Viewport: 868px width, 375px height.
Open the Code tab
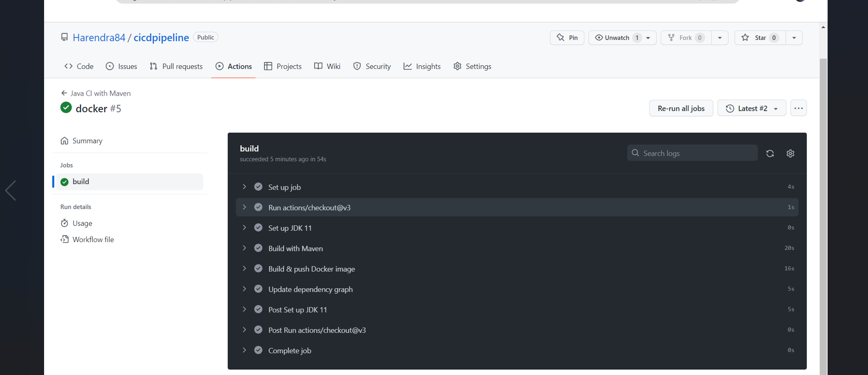point(79,66)
